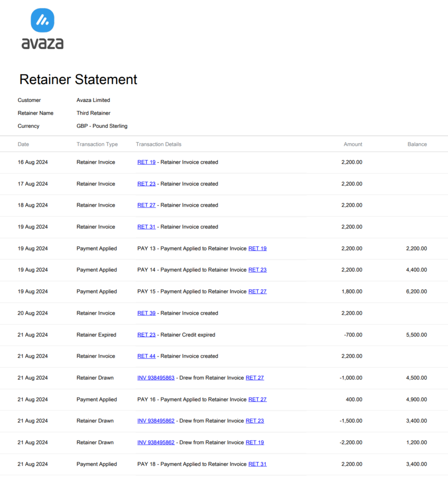
Task: Open RET 23 link in Retainer Credit expired row
Action: [x=146, y=335]
